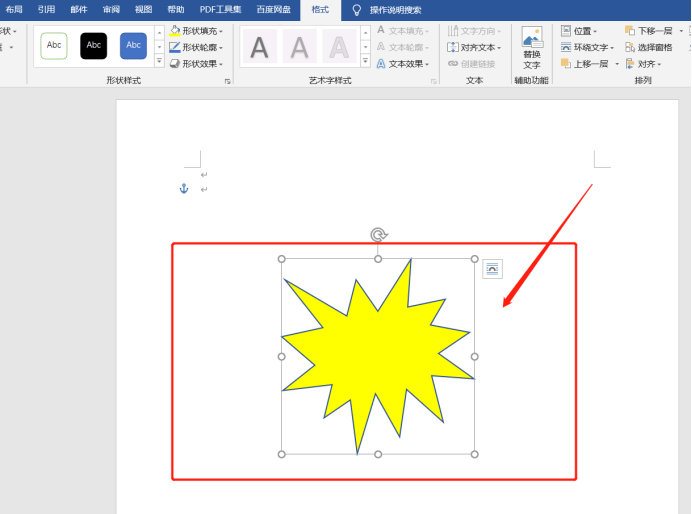Click the 文本效果 icon
The height and width of the screenshot is (514, 692).
tap(381, 64)
